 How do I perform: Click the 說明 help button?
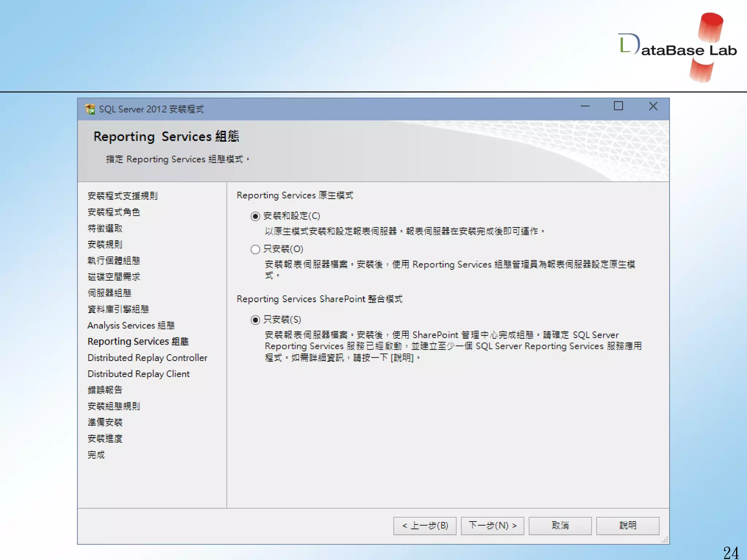[628, 526]
